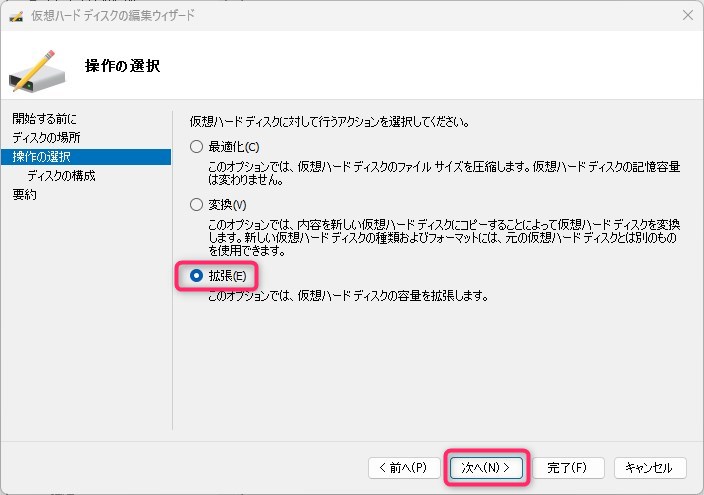This screenshot has height=495, width=704.
Task: Choose the 変換(V) radio option
Action: click(x=197, y=204)
